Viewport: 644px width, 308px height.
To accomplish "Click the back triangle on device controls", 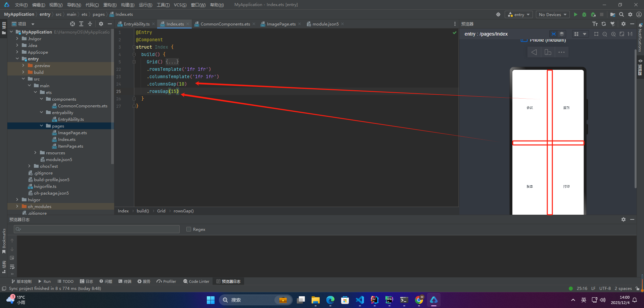I will (x=534, y=52).
